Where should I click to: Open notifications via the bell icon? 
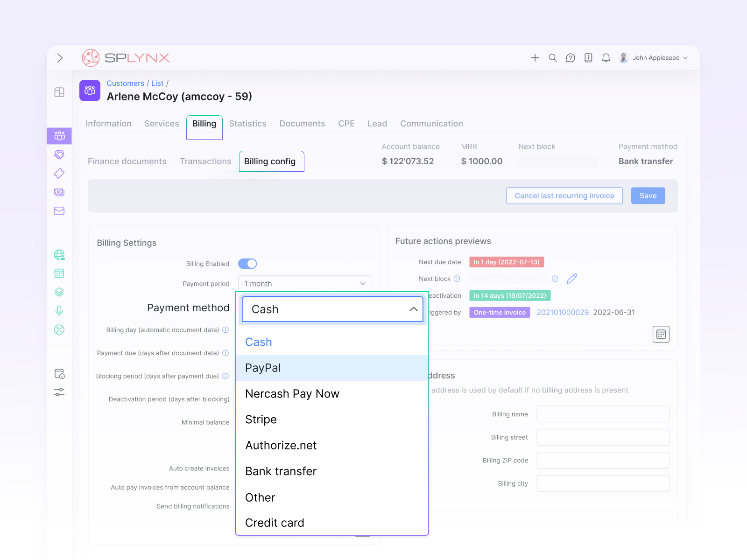[606, 57]
